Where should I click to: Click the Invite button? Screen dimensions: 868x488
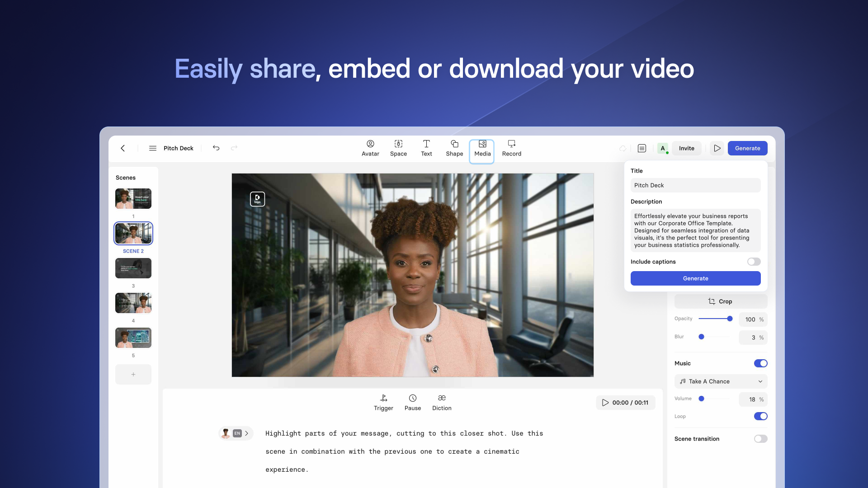pyautogui.click(x=687, y=148)
